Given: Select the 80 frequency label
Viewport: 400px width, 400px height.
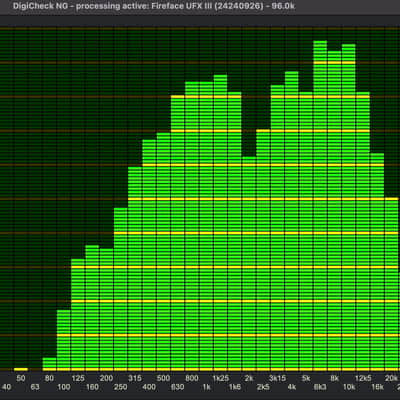Looking at the screenshot, I should tap(49, 378).
